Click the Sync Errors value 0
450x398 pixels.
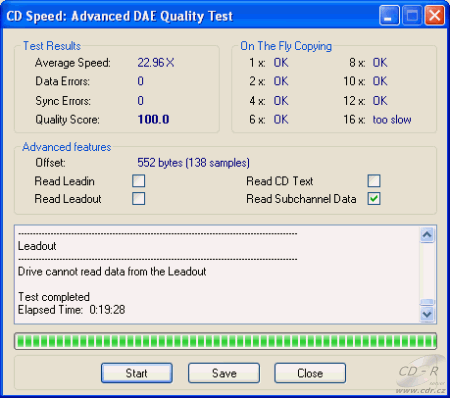click(x=141, y=100)
